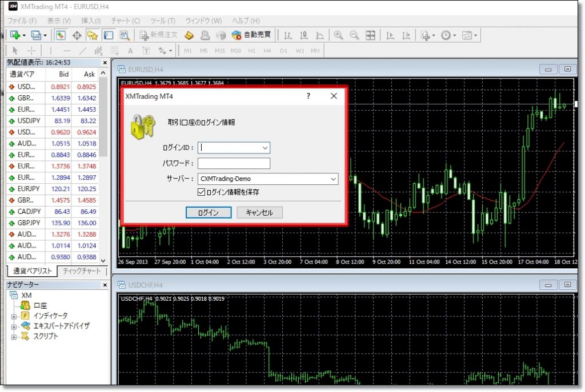
Task: Toggle the Terminal panel icon
Action: (108, 35)
